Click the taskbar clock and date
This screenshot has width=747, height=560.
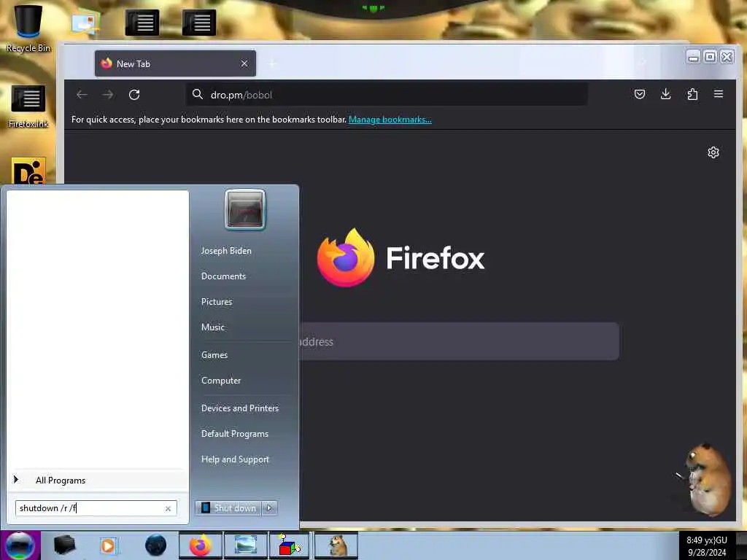[x=707, y=546]
